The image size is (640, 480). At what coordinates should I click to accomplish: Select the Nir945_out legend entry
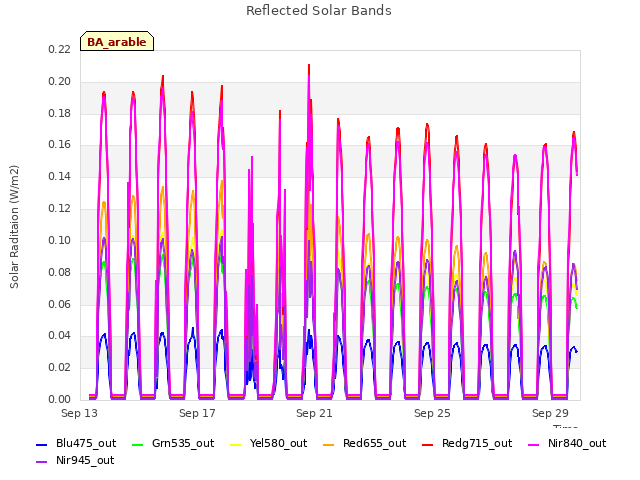click(x=75, y=461)
